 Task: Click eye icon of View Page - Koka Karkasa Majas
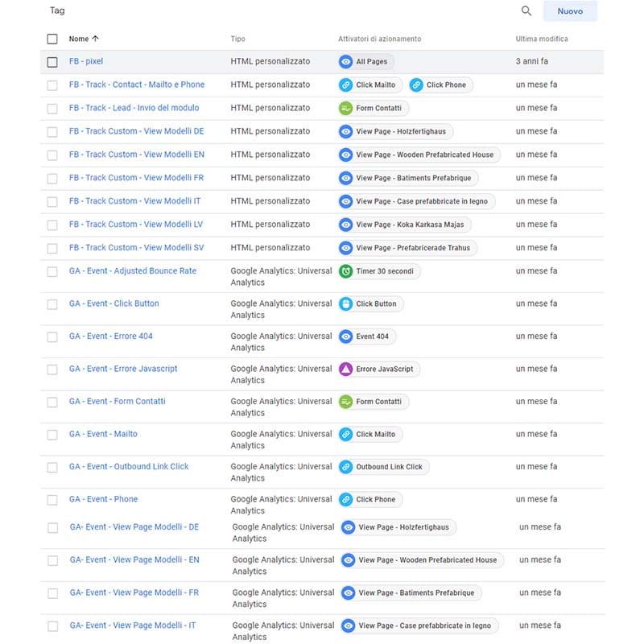(346, 225)
